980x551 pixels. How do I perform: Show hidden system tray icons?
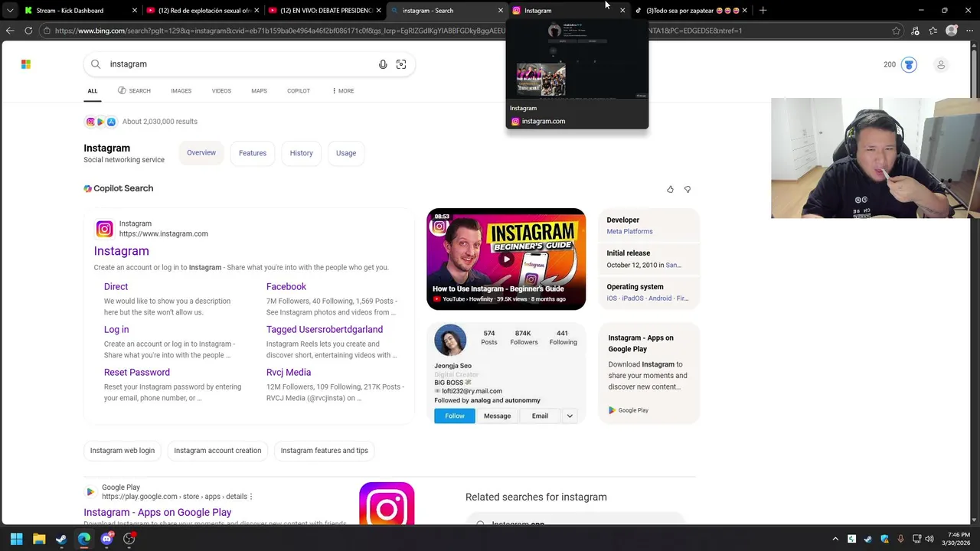(835, 539)
